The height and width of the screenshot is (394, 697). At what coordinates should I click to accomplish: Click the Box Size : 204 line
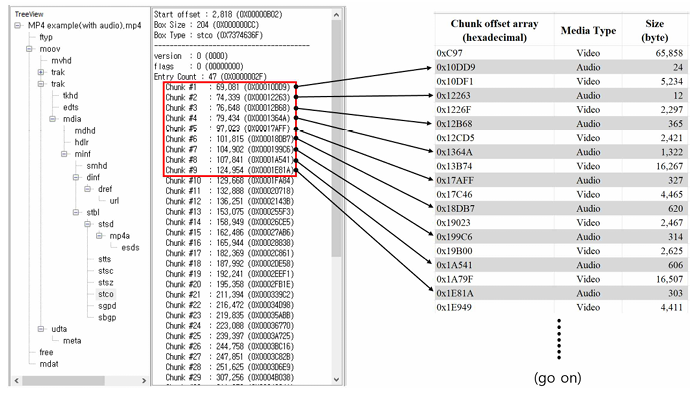pyautogui.click(x=206, y=24)
